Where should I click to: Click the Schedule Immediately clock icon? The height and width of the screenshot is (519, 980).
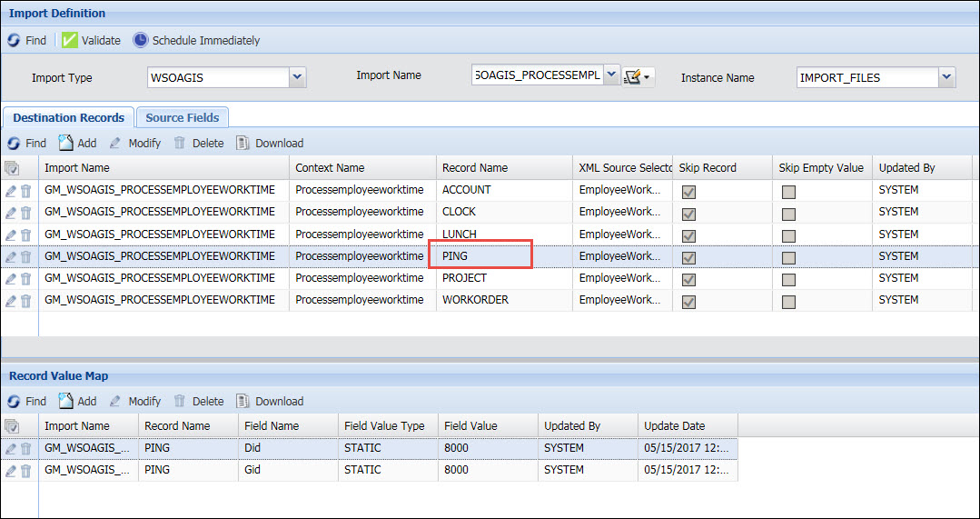coord(140,40)
